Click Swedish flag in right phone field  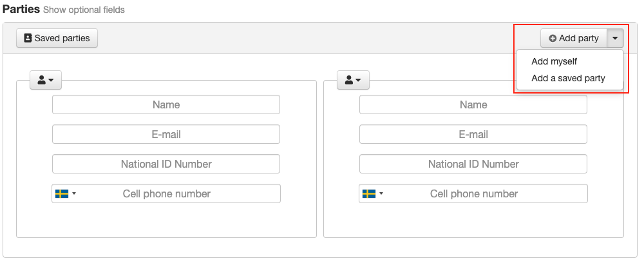(369, 193)
